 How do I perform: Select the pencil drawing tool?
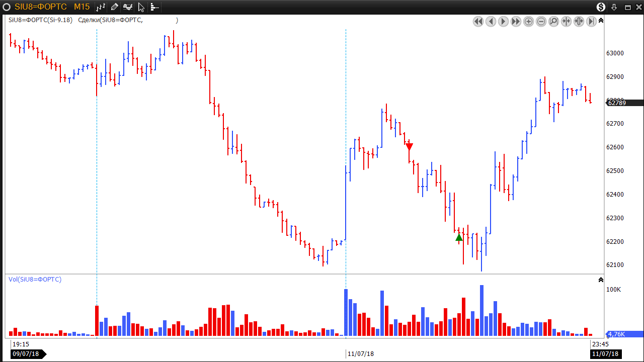pyautogui.click(x=115, y=7)
